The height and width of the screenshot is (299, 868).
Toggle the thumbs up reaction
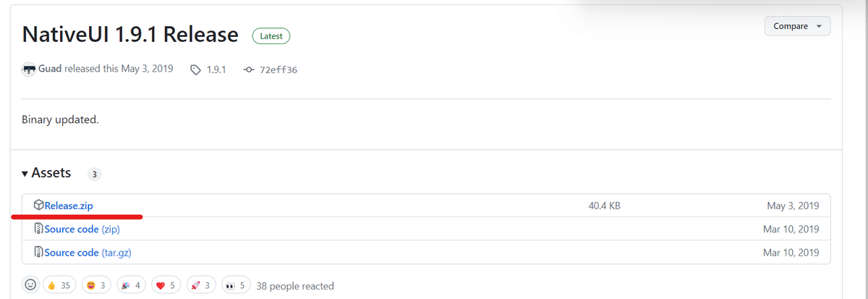(x=59, y=285)
